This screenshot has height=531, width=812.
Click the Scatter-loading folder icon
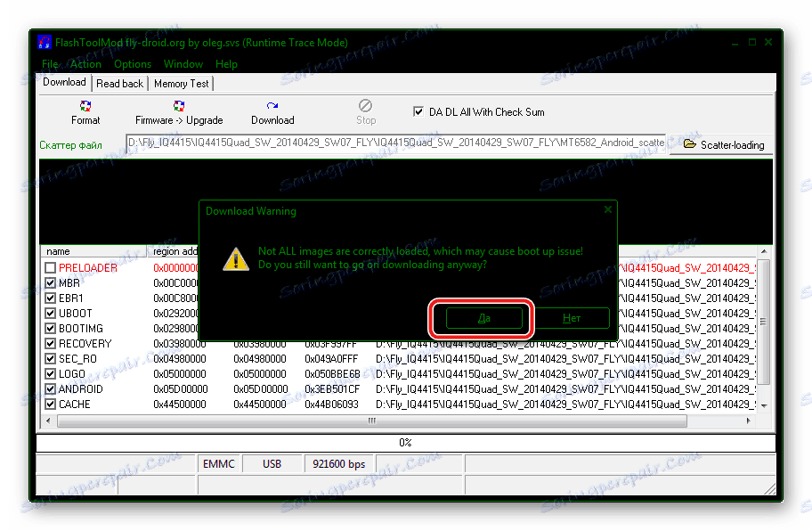[x=689, y=144]
